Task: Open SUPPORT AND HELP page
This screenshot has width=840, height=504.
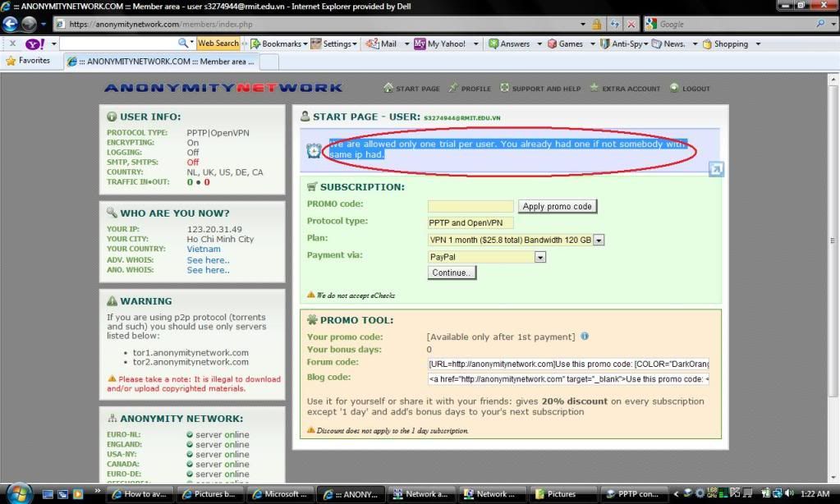Action: coord(540,89)
